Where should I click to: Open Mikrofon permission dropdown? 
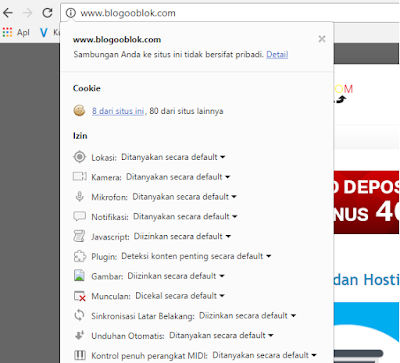185,197
